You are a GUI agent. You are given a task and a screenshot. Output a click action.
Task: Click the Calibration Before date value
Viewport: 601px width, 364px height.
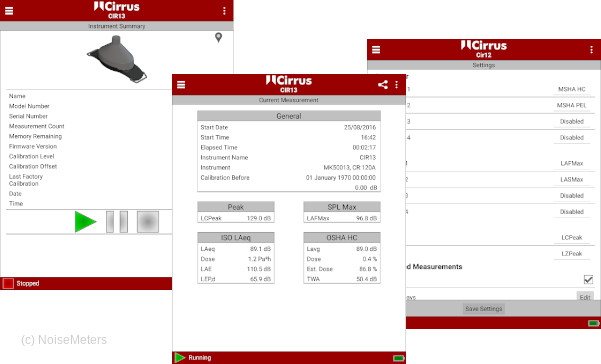[x=341, y=178]
